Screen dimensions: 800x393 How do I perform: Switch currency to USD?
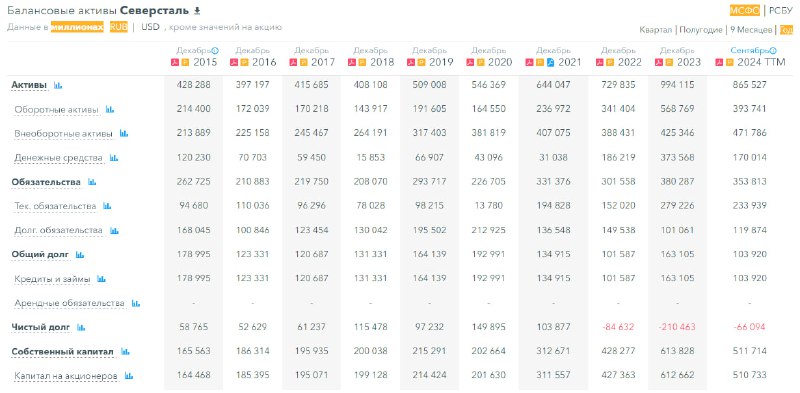tap(150, 27)
